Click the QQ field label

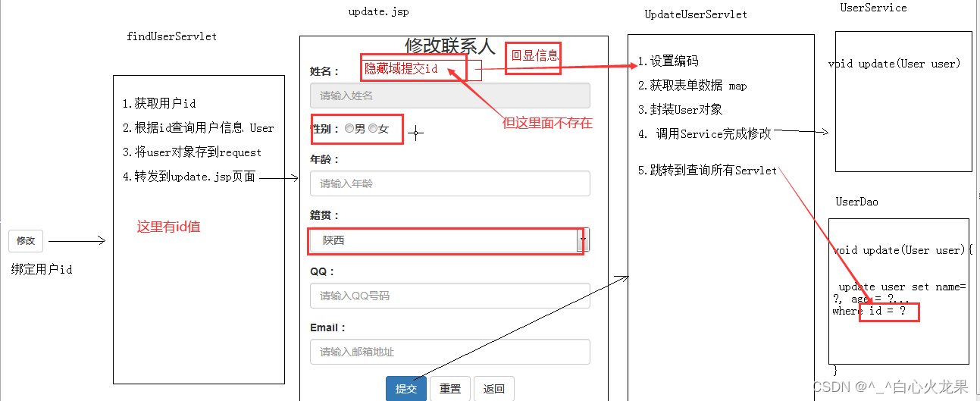[322, 271]
